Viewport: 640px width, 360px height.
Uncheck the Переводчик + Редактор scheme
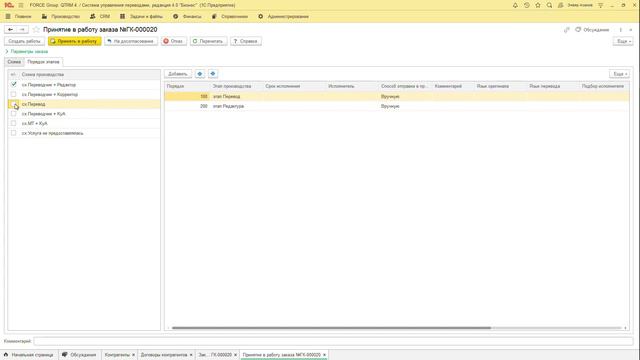pyautogui.click(x=14, y=84)
